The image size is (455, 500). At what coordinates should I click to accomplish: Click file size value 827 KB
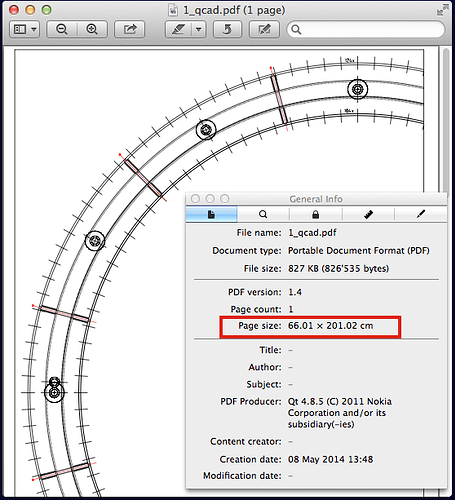click(x=338, y=269)
